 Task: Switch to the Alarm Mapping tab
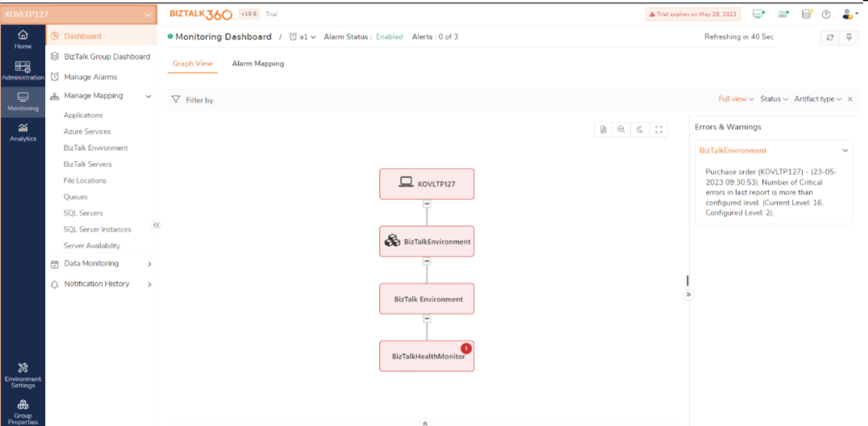click(257, 64)
